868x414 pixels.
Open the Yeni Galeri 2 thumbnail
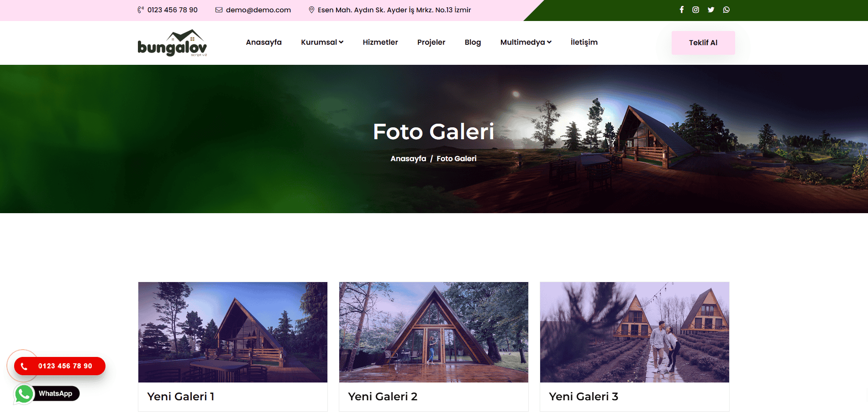point(434,332)
